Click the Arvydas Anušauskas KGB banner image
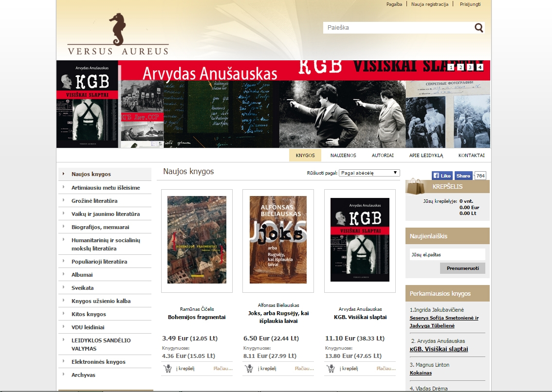 (273, 104)
